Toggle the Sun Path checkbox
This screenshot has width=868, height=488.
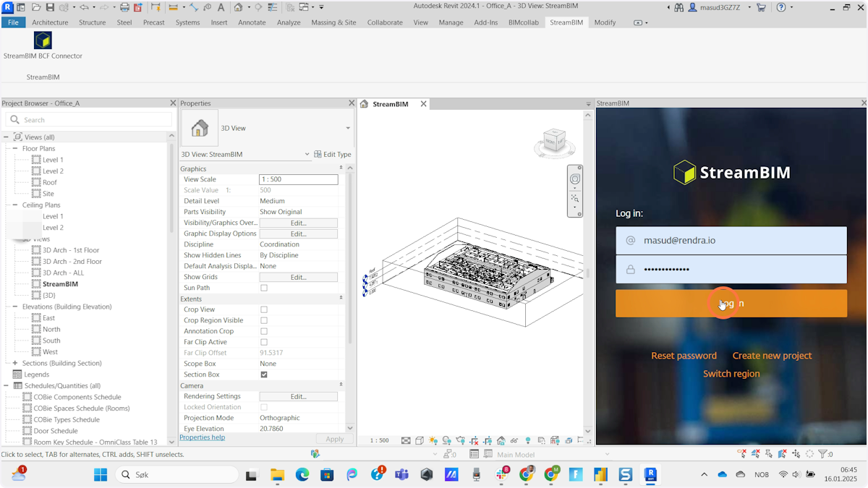[264, 288]
